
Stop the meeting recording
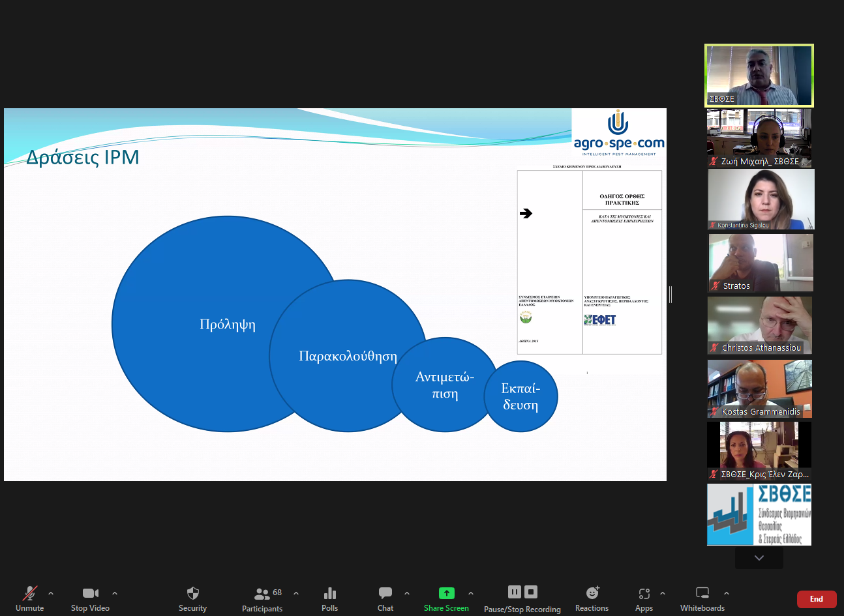click(x=531, y=592)
